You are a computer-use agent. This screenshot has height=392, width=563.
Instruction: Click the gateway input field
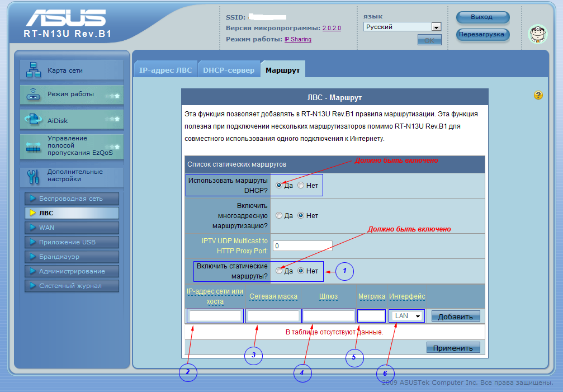click(x=329, y=316)
